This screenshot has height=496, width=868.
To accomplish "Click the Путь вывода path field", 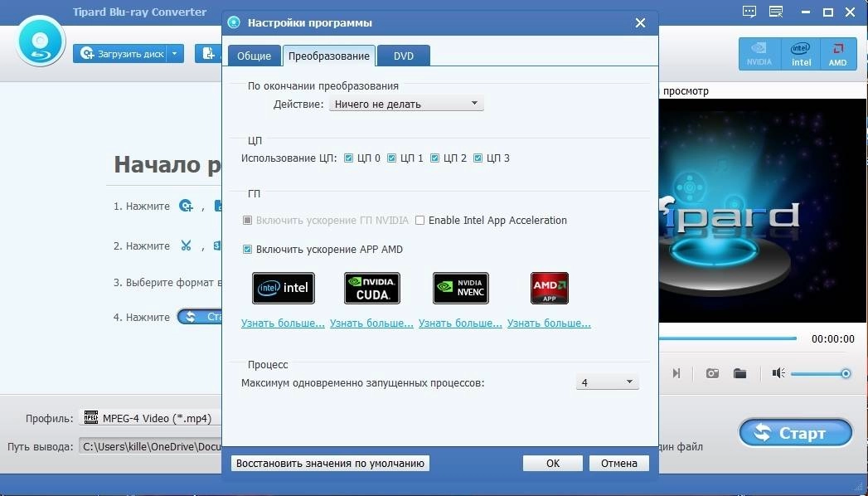I will (x=151, y=446).
